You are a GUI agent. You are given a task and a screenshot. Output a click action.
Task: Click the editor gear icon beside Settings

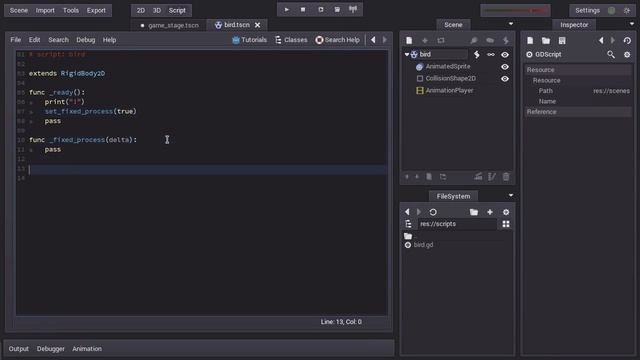click(x=627, y=10)
